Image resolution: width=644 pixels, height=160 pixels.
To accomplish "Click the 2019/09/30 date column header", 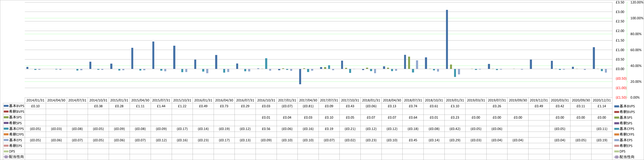I will [x=518, y=100].
